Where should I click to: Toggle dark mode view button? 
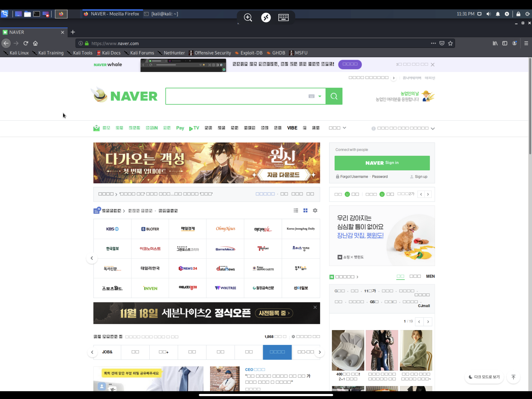coord(484,377)
